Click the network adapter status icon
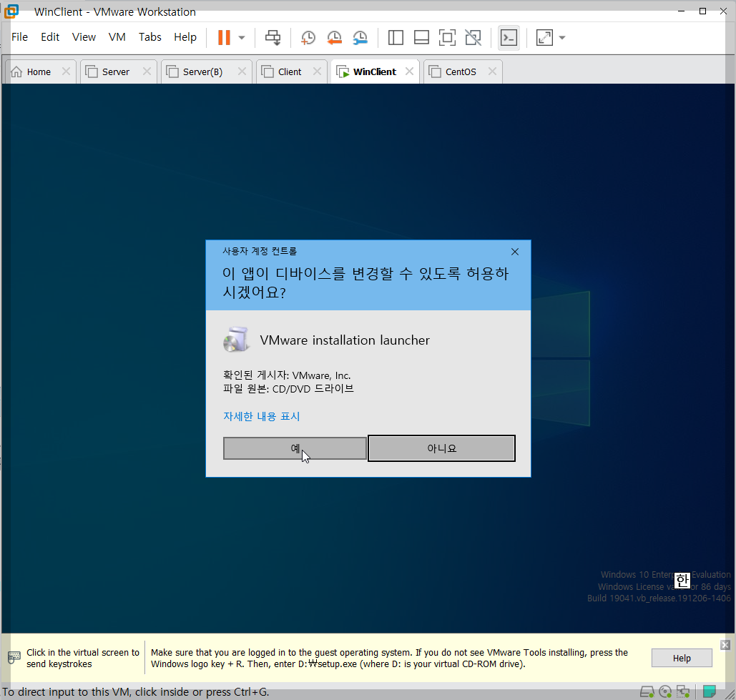This screenshot has width=736, height=700. tap(683, 691)
